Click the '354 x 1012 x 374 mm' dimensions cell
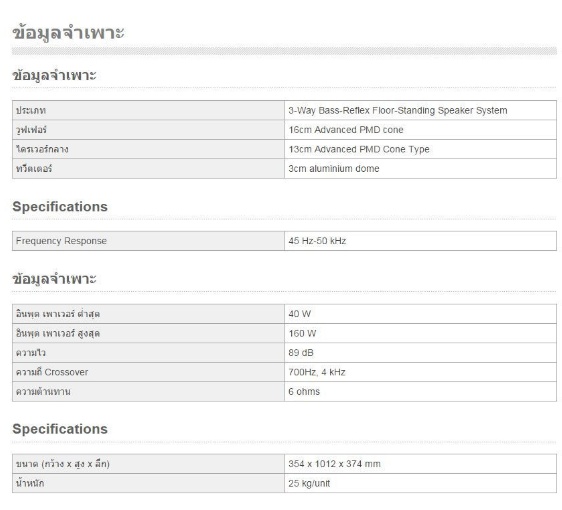 click(420, 464)
